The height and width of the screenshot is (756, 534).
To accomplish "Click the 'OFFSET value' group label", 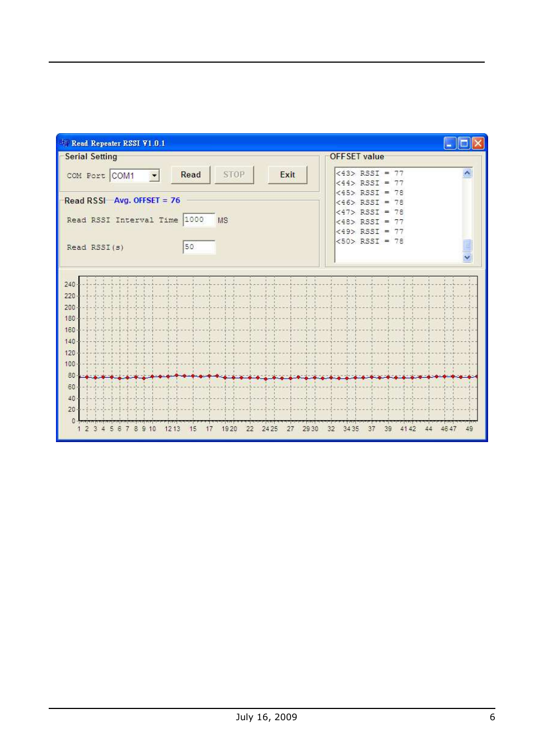I will click(357, 157).
